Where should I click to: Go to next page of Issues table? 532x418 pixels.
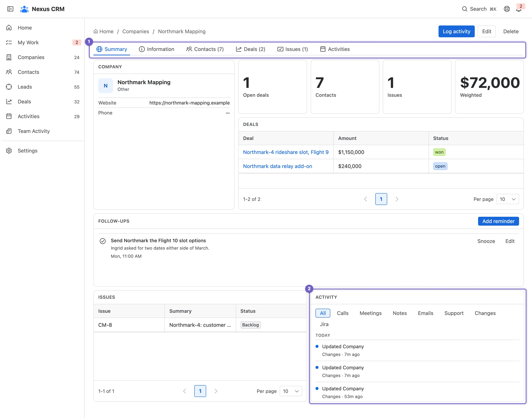click(x=216, y=391)
